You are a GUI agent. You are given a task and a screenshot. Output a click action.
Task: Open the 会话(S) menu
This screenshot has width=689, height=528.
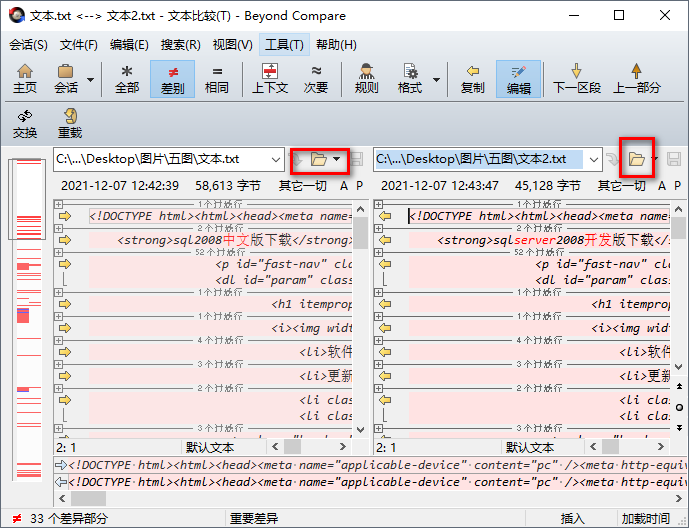tap(28, 44)
